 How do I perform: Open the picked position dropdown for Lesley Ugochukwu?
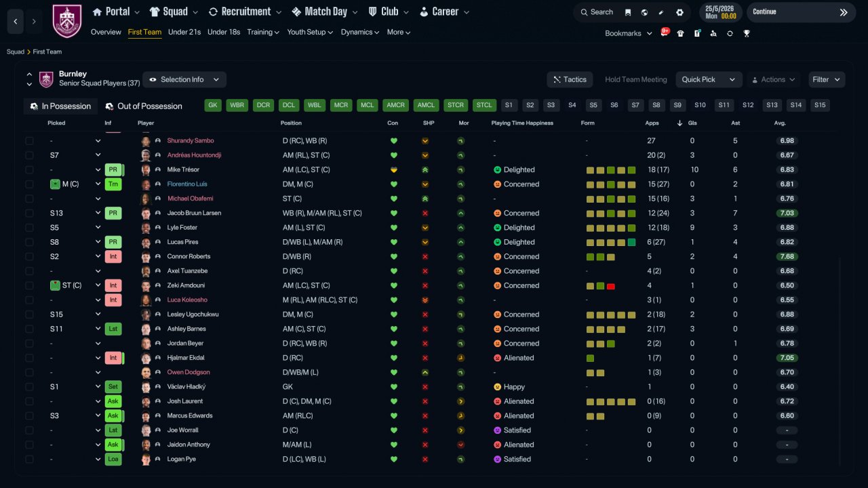pos(98,314)
